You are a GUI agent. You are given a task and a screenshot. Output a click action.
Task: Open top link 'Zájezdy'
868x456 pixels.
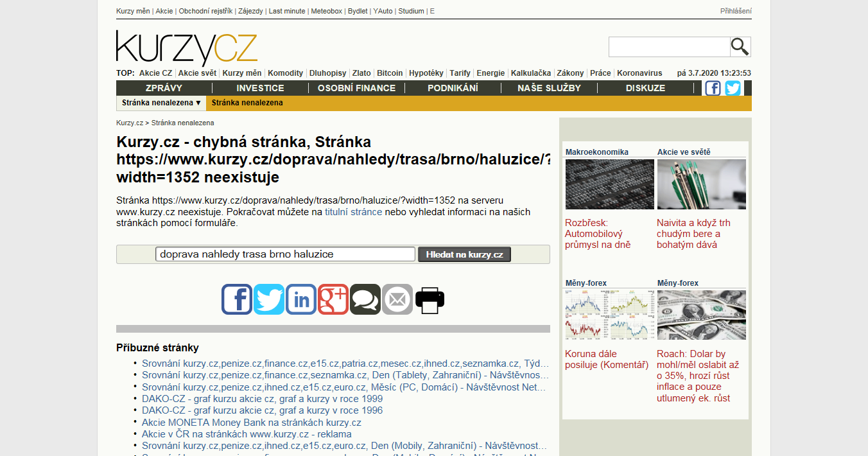(251, 11)
